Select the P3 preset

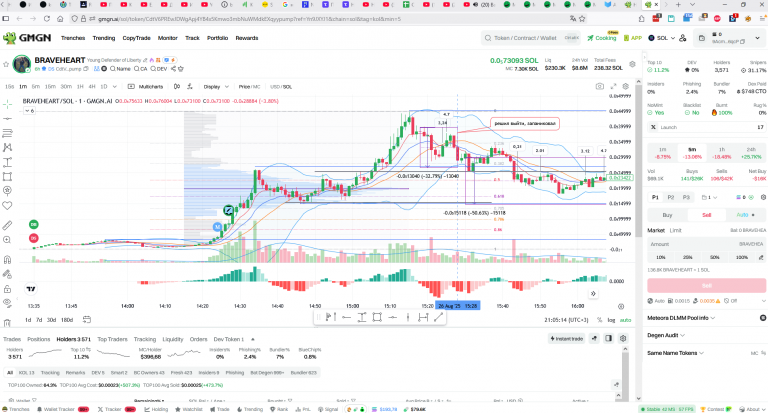click(x=686, y=197)
